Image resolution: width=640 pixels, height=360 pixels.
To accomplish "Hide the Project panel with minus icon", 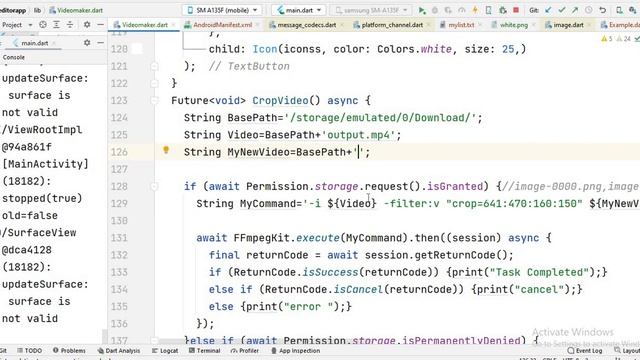I will (x=100, y=25).
